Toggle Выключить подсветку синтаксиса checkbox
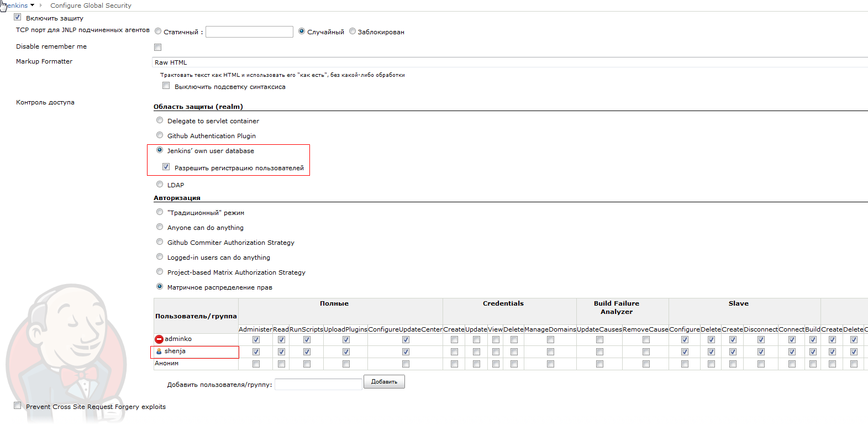The image size is (868, 425). tap(166, 86)
